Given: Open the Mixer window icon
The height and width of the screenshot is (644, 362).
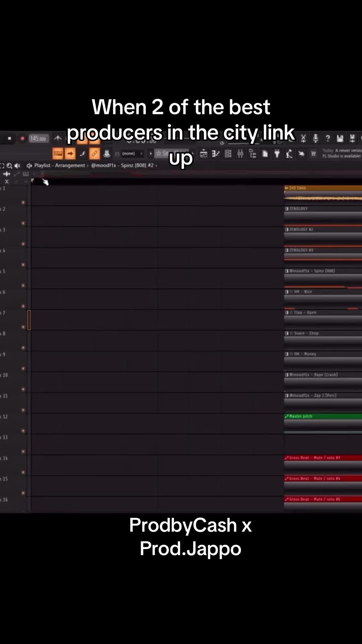Looking at the screenshot, I should tap(240, 154).
